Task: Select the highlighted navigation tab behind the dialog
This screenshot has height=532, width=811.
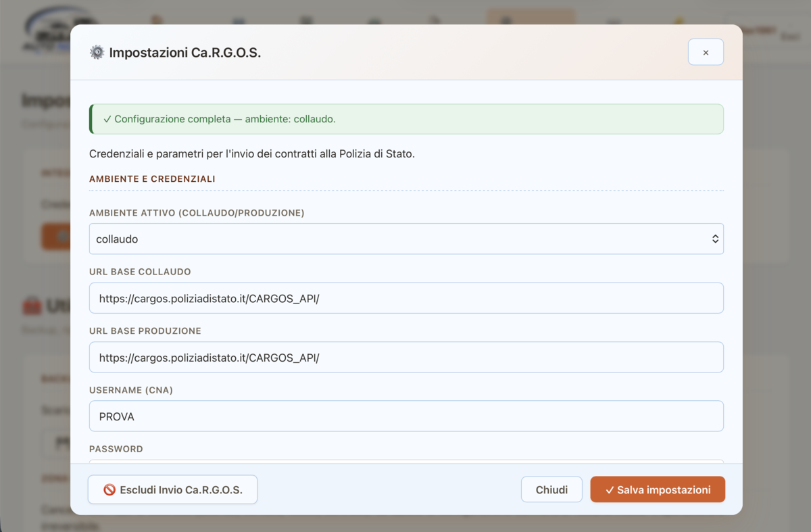Action: pyautogui.click(x=531, y=17)
